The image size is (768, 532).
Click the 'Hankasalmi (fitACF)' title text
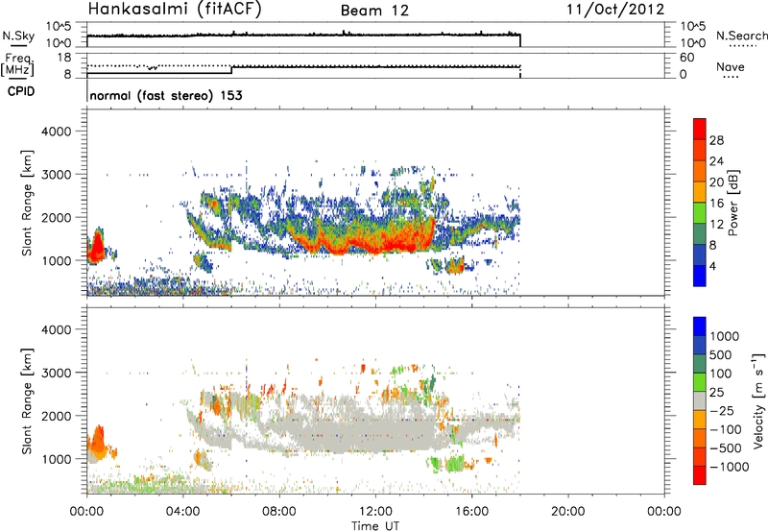pyautogui.click(x=175, y=9)
